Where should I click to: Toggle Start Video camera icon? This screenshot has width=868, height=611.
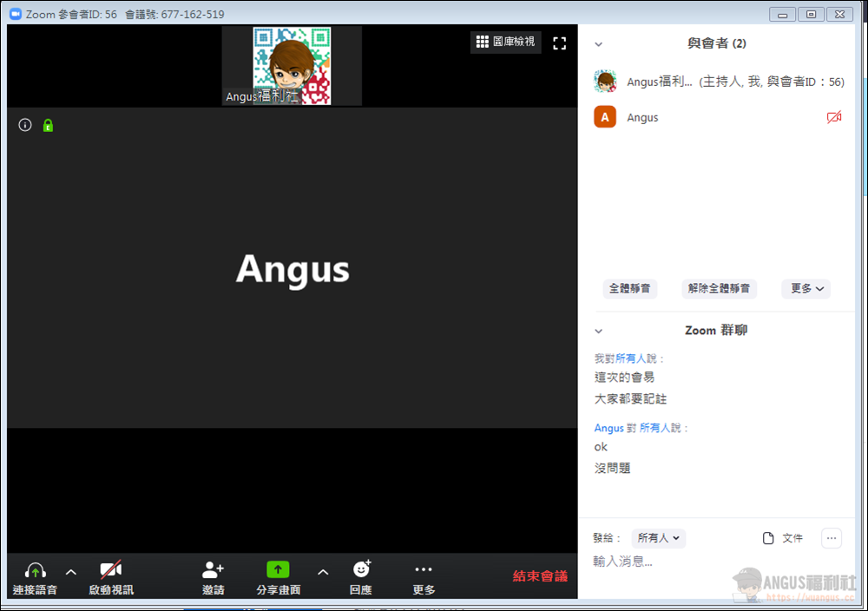[x=111, y=570]
